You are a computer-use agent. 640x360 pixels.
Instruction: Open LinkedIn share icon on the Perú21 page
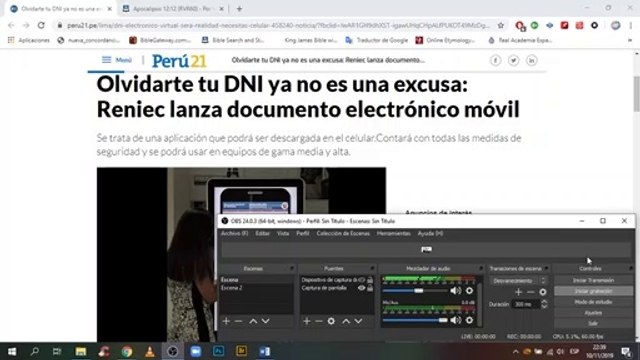coord(531,60)
